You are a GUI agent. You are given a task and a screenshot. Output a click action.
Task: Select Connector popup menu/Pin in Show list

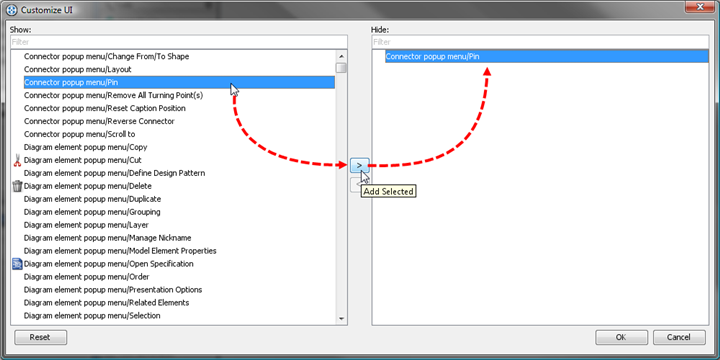pyautogui.click(x=179, y=82)
